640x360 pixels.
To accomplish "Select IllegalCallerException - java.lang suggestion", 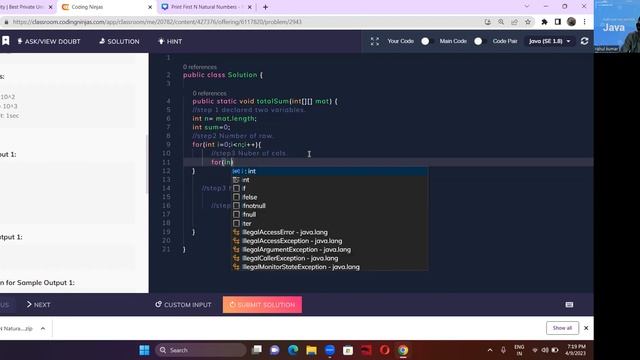I will click(329, 258).
